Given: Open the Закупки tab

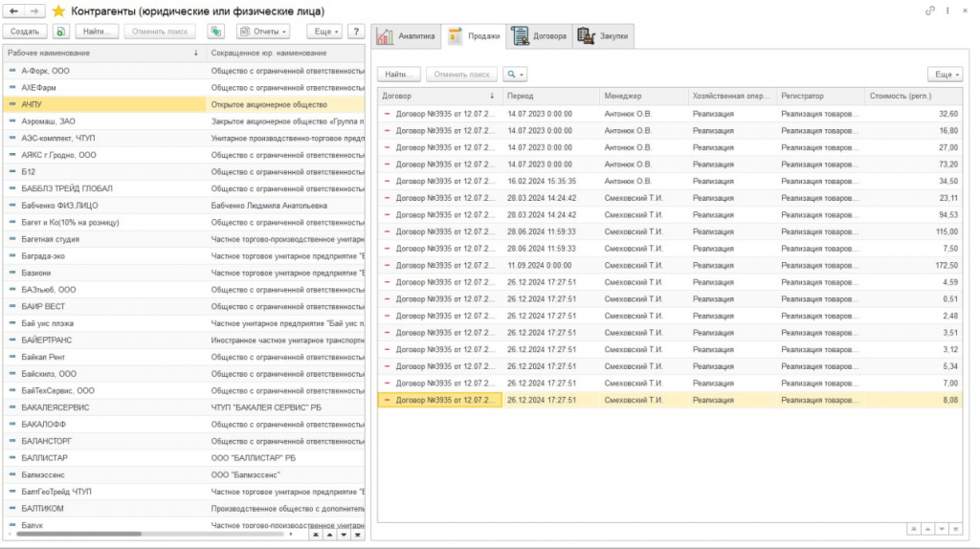Looking at the screenshot, I should (x=604, y=37).
